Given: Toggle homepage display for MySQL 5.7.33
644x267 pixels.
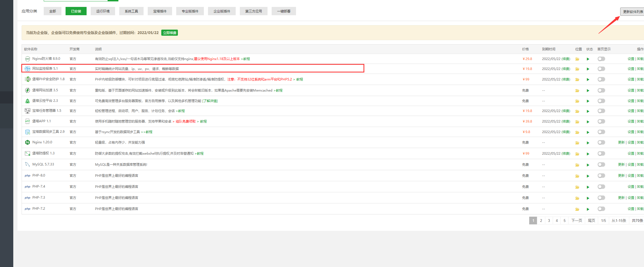Looking at the screenshot, I should (x=601, y=164).
